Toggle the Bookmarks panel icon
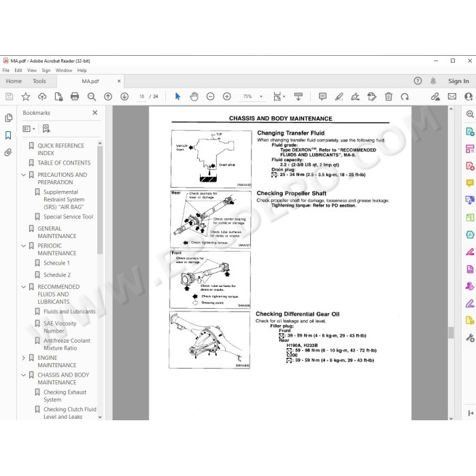The image size is (476, 476). pos(8,135)
